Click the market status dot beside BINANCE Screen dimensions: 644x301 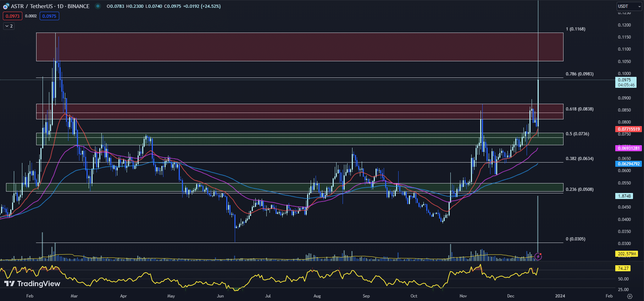click(98, 6)
